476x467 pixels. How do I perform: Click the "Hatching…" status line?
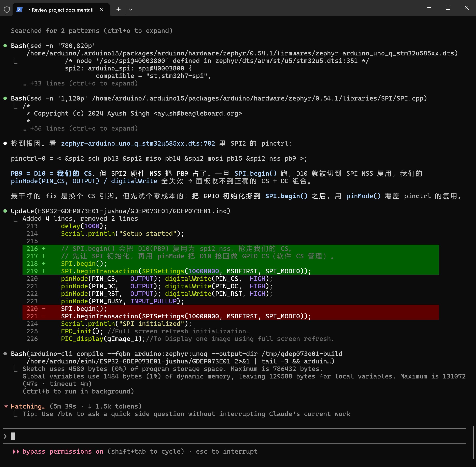pyautogui.click(x=76, y=407)
